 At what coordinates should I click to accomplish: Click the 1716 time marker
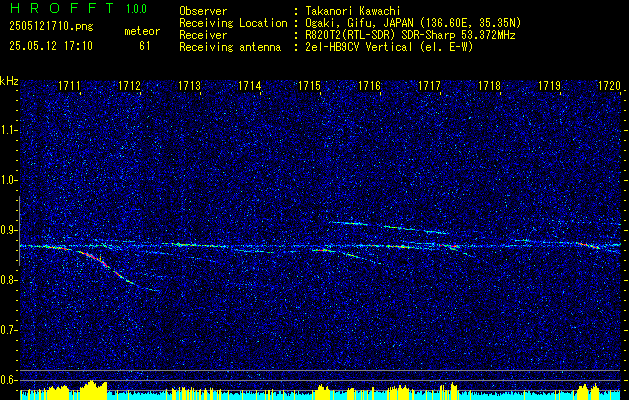pyautogui.click(x=369, y=85)
